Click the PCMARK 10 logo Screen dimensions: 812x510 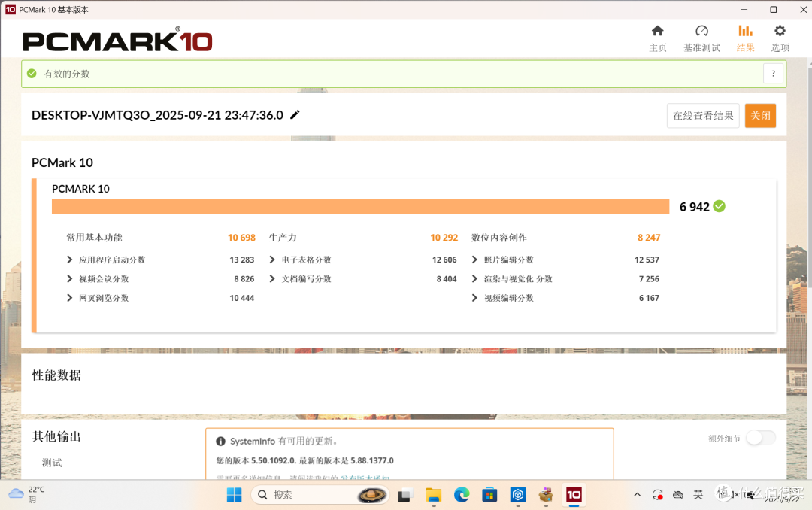click(x=117, y=41)
